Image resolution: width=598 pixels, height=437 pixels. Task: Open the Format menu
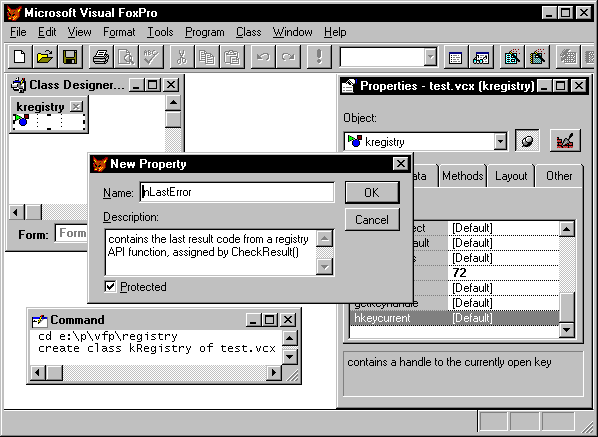click(x=119, y=32)
